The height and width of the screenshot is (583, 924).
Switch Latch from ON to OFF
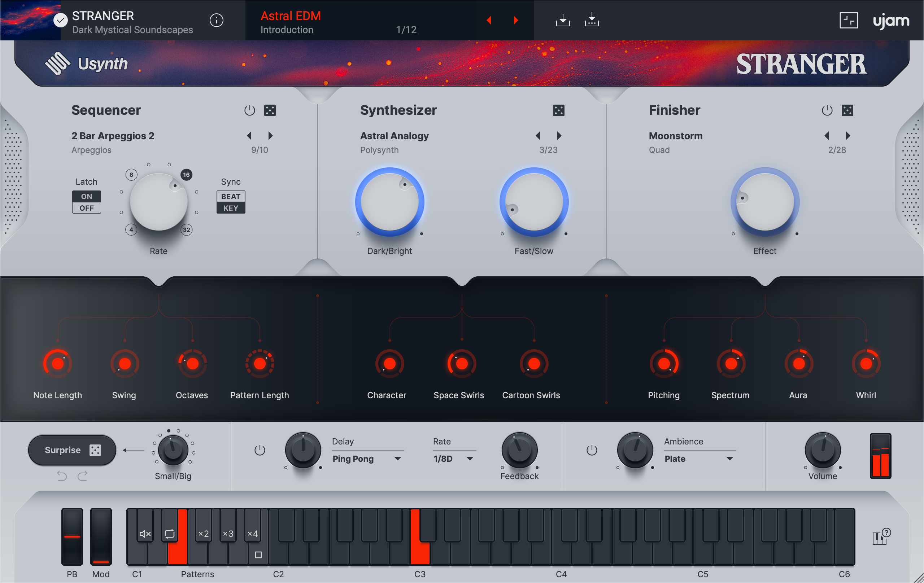coord(86,208)
